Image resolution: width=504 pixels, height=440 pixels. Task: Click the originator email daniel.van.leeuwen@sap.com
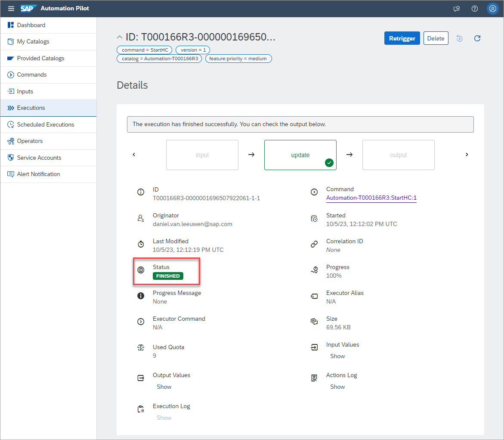[192, 224]
